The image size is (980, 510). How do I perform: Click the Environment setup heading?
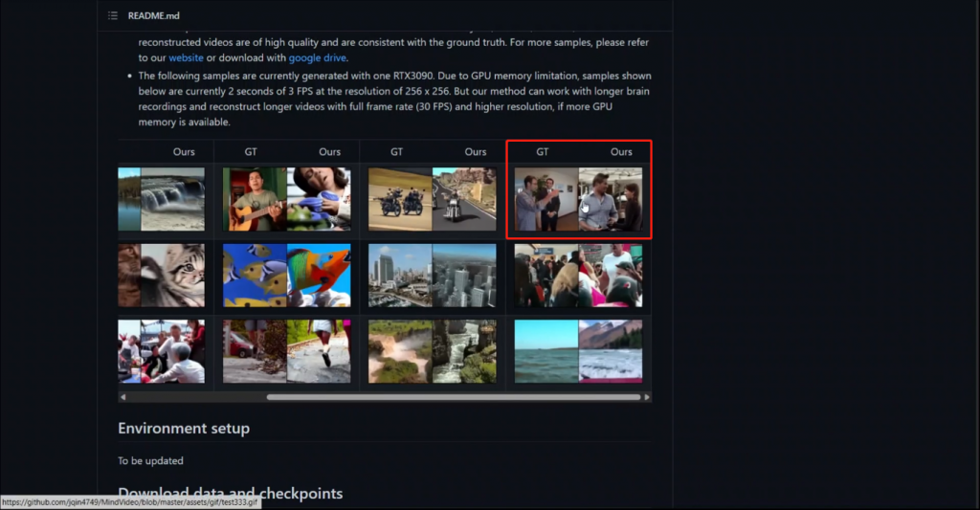[x=184, y=428]
